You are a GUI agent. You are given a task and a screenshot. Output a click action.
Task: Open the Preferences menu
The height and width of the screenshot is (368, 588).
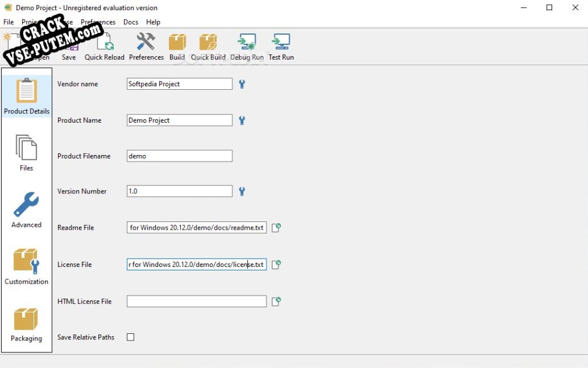tap(98, 22)
